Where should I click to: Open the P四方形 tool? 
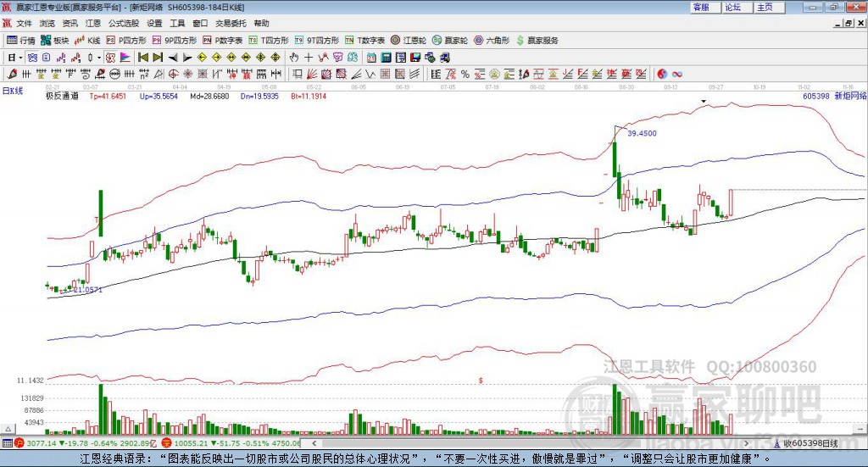click(x=127, y=41)
